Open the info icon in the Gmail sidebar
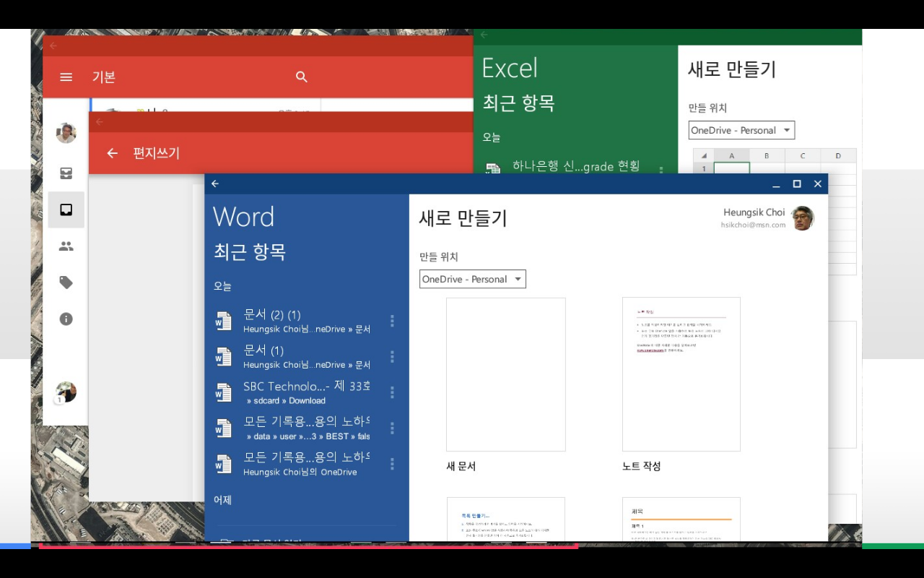 (66, 319)
